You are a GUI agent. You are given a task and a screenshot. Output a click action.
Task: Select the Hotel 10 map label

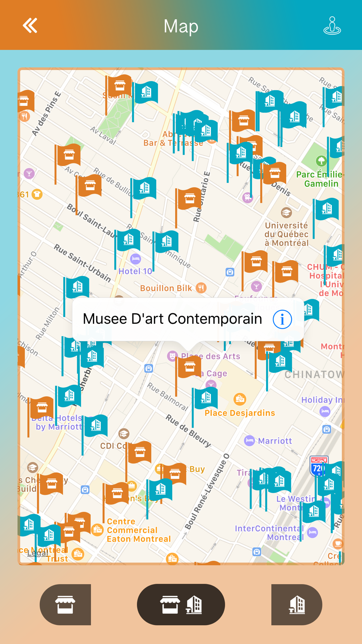pos(135,271)
